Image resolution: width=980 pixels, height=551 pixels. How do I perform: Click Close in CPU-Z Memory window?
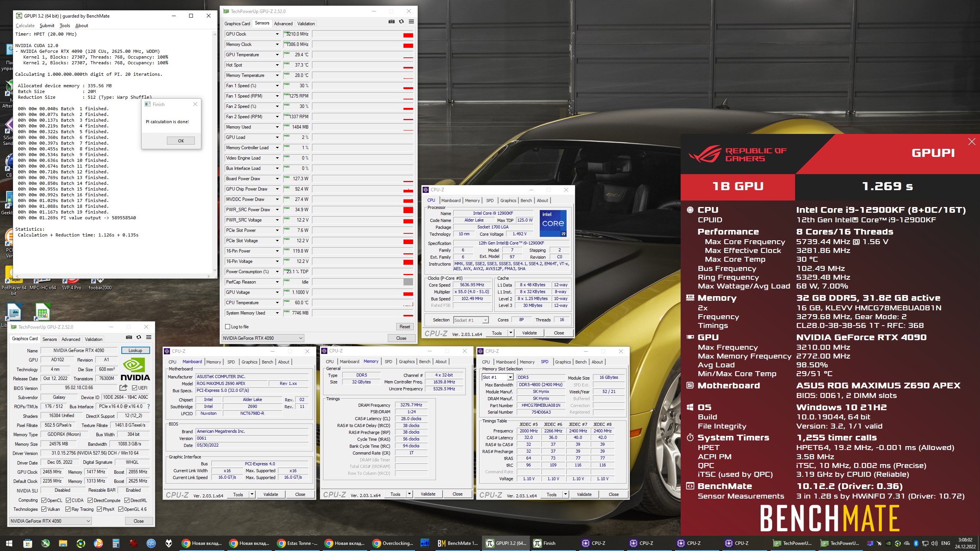pos(457,494)
